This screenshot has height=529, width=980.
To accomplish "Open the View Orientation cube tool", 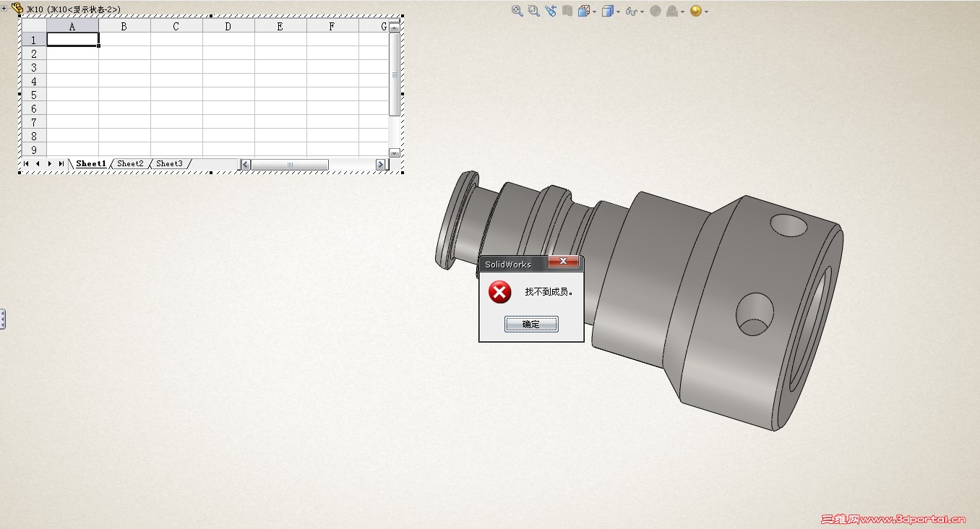I will coord(584,11).
